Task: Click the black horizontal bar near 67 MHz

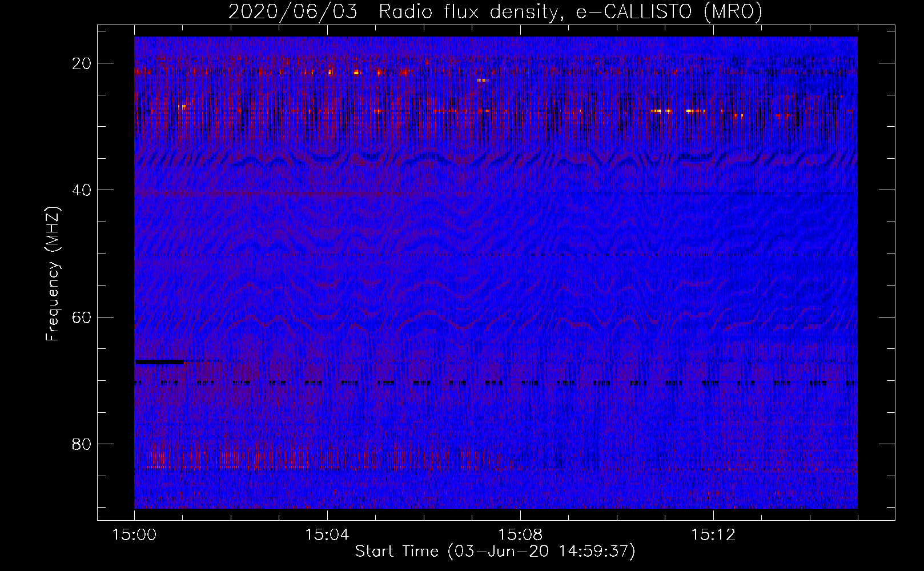Action: pyautogui.click(x=160, y=362)
